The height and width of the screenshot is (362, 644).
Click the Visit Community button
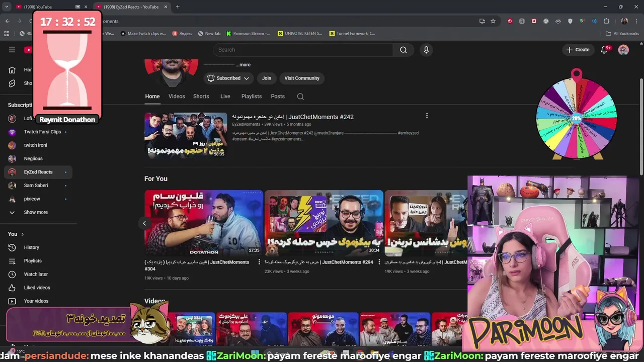[x=302, y=78]
